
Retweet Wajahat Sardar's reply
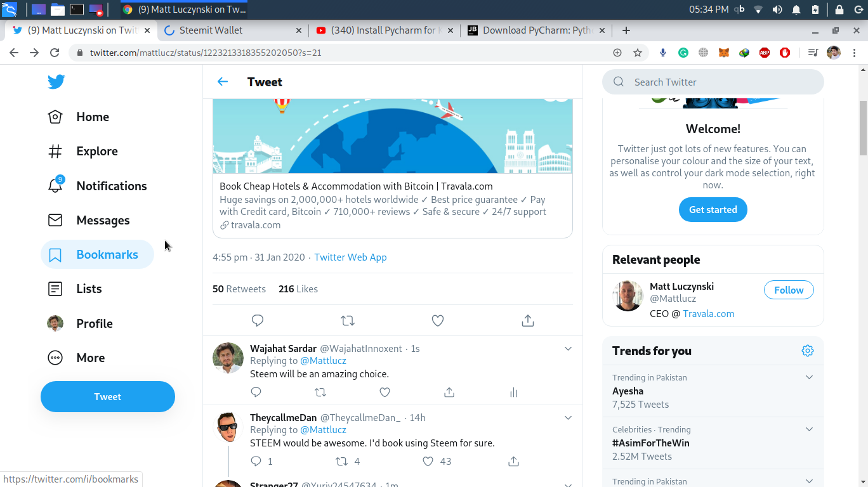pos(320,393)
